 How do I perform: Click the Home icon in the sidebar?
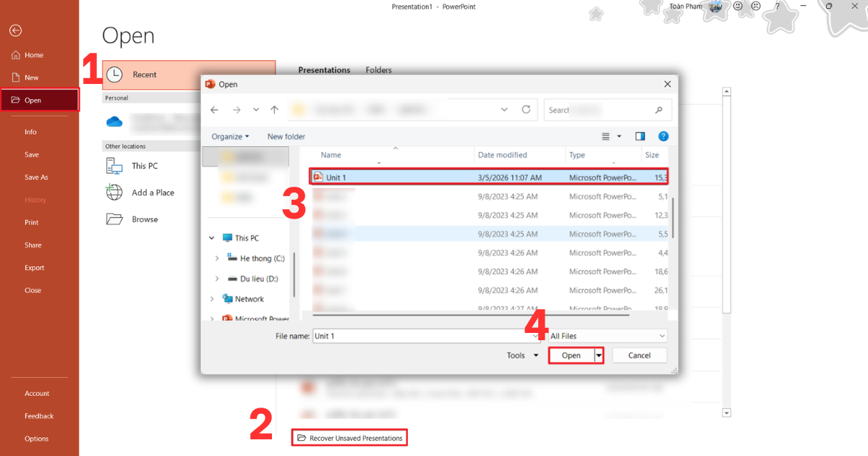(x=16, y=54)
